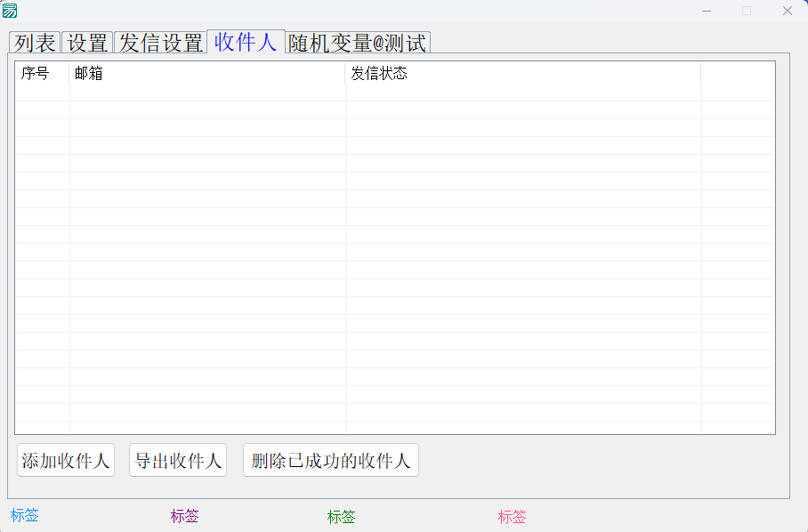Click the 导出收件人 button
This screenshot has height=532, width=808.
coord(178,461)
